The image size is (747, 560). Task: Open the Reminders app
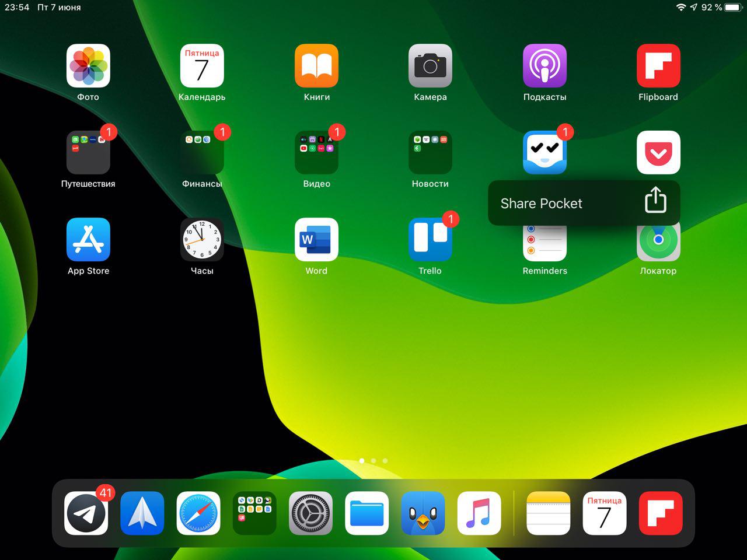544,244
